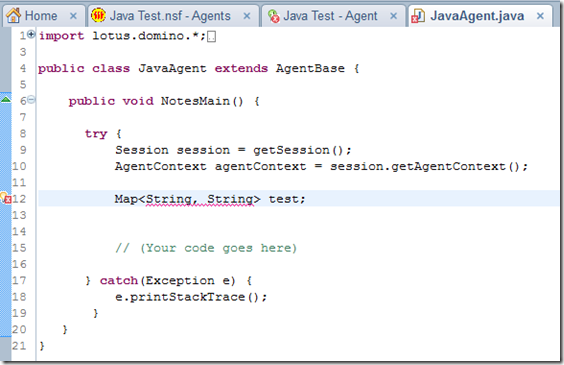Image resolution: width=564 pixels, height=365 pixels.
Task: Select the JavaAgent.java tab
Action: [x=477, y=16]
